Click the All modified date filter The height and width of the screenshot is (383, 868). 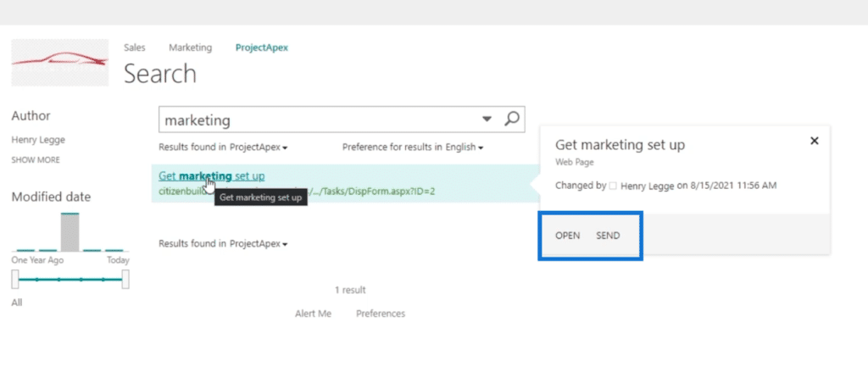[17, 303]
